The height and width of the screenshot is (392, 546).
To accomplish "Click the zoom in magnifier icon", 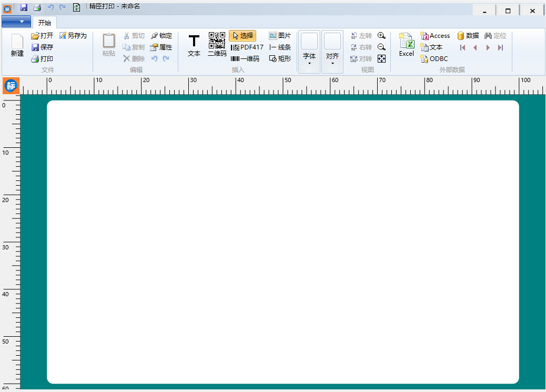I will point(382,36).
